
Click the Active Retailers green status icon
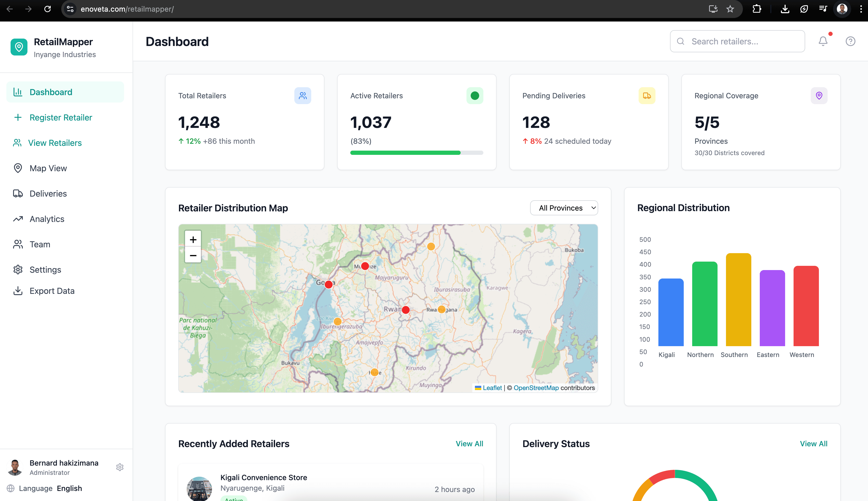point(475,96)
